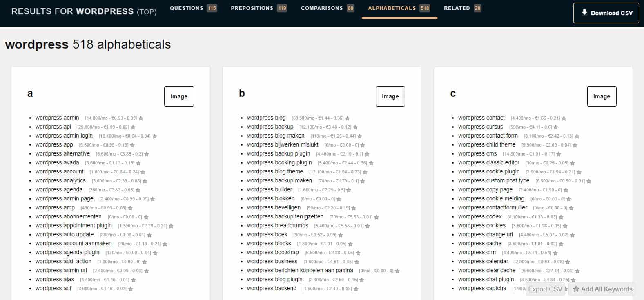This screenshot has width=644, height=300.
Task: Star the 'wordpress child theme' keyword
Action: [575, 145]
